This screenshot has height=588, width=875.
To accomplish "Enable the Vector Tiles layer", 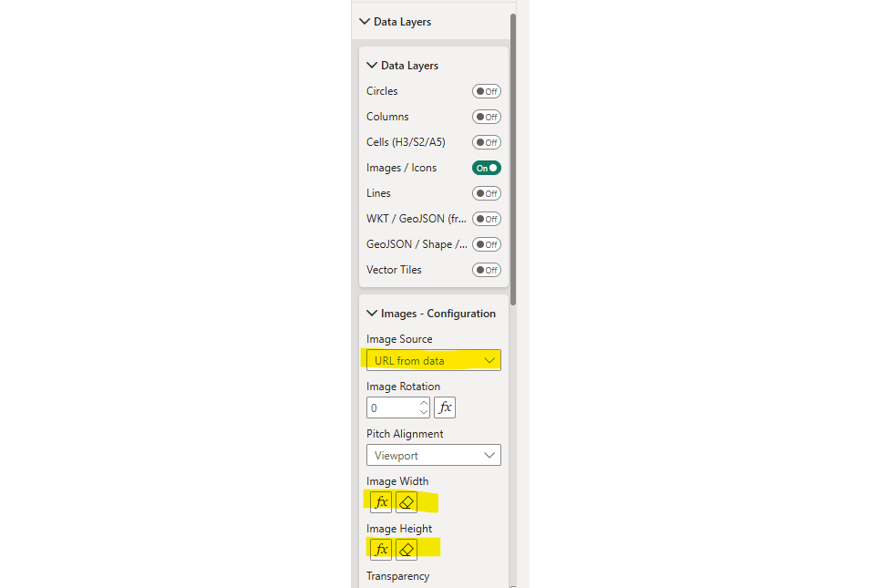I will pos(486,270).
